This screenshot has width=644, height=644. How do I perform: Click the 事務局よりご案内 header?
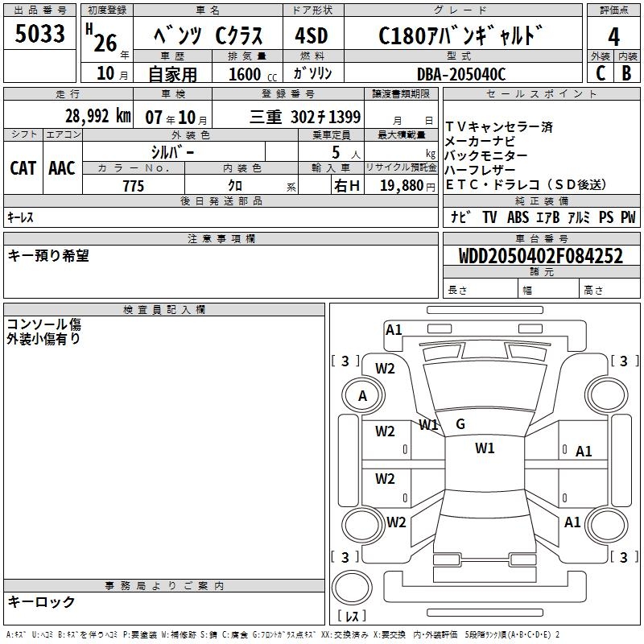pyautogui.click(x=164, y=586)
